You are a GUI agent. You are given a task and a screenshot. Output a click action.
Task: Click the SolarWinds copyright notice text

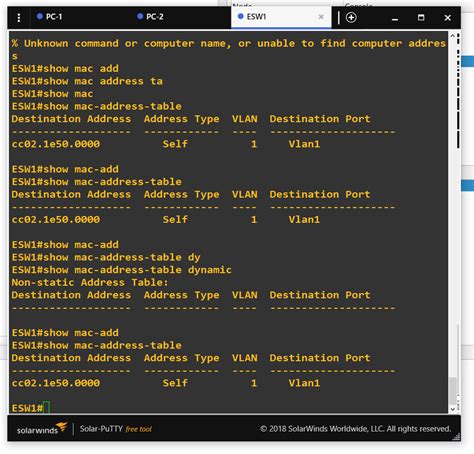pos(355,429)
